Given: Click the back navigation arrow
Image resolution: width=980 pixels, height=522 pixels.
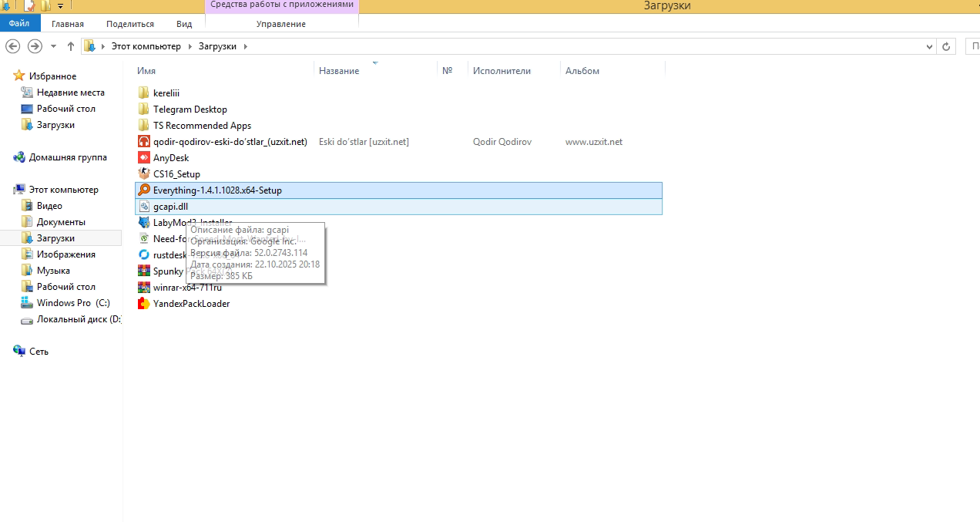Looking at the screenshot, I should pyautogui.click(x=12, y=46).
